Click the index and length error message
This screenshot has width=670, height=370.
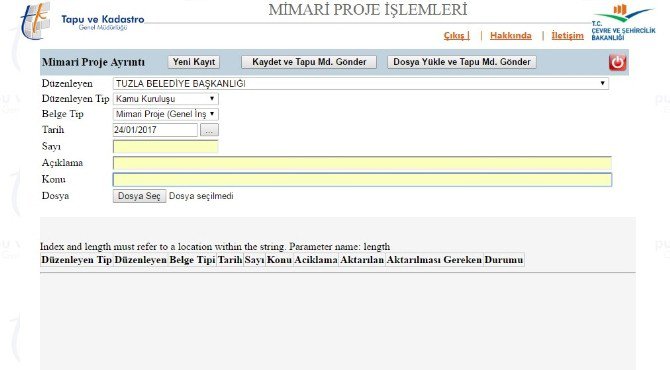[215, 247]
